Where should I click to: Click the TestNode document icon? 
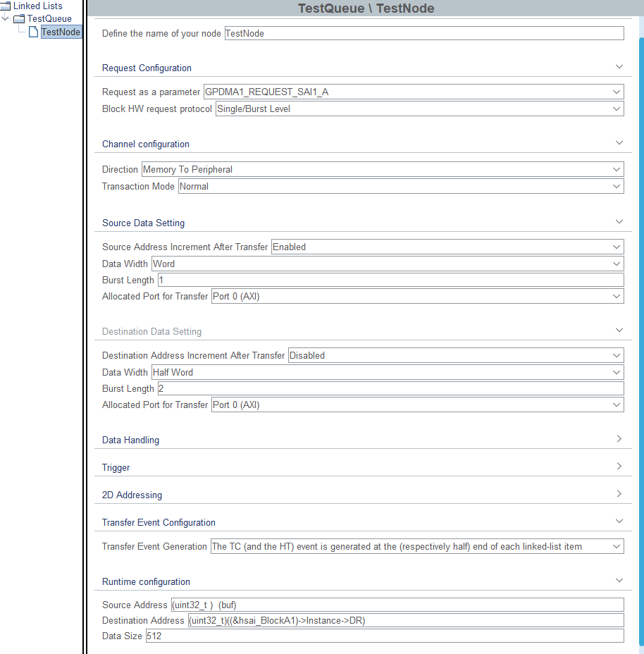tap(33, 32)
